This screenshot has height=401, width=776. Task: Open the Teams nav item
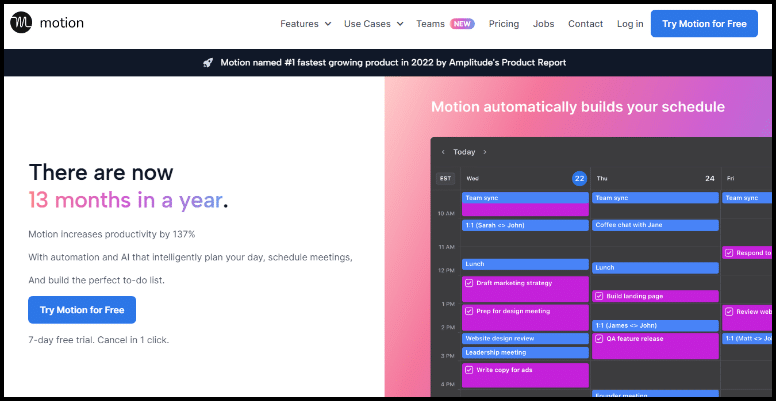coord(430,24)
